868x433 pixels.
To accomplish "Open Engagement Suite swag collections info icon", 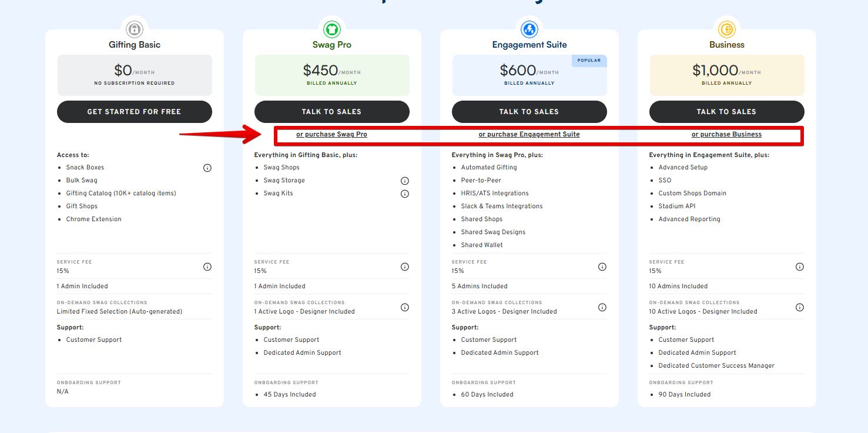I will point(602,307).
